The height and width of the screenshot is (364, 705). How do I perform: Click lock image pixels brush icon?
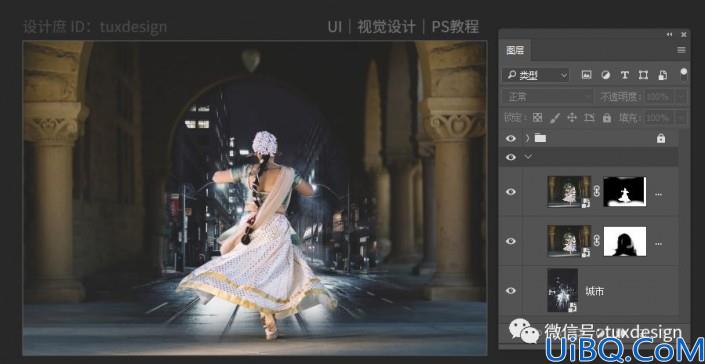[x=555, y=118]
